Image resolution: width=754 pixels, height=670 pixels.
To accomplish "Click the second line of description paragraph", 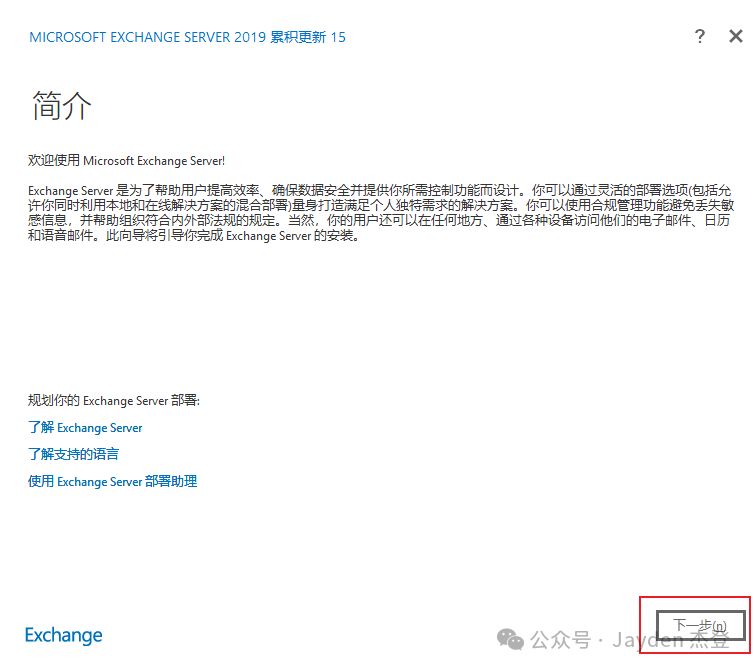I will coord(380,205).
